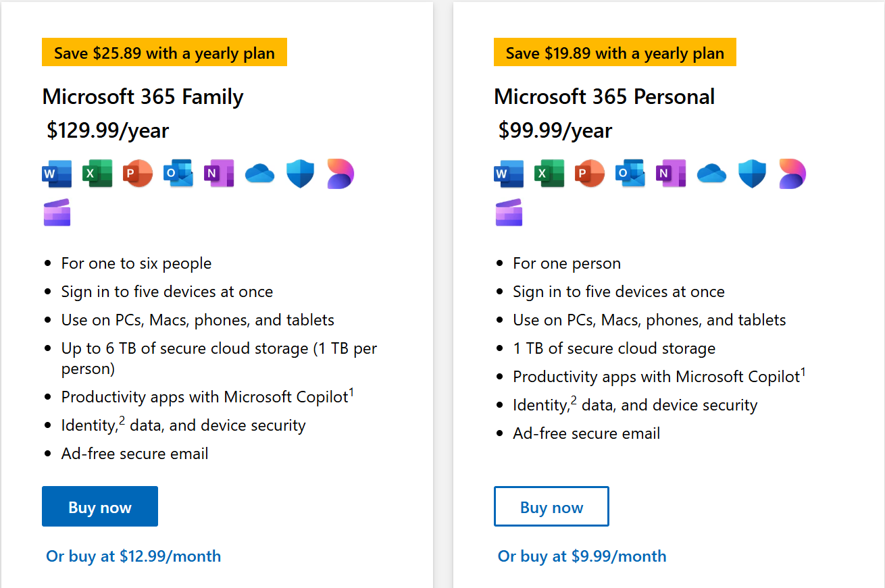Click the Clipchamp icon under Microsoft 365 Personal
Image resolution: width=885 pixels, height=588 pixels.
pos(509,213)
